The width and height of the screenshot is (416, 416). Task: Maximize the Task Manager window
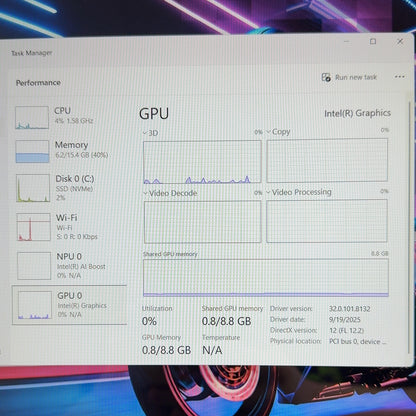[x=373, y=41]
